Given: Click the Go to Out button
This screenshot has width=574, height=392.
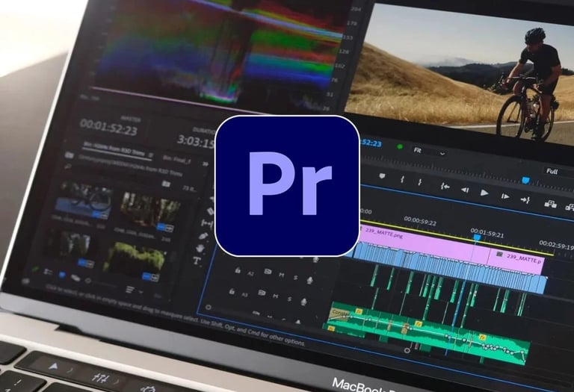Looking at the screenshot, I should [525, 199].
